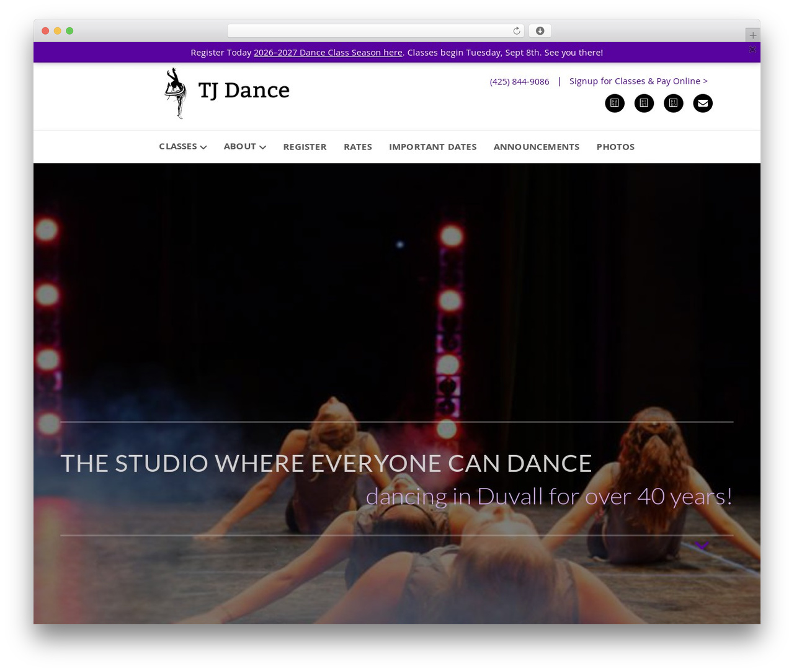Image resolution: width=794 pixels, height=672 pixels.
Task: Close the browser window with red button
Action: [x=45, y=31]
